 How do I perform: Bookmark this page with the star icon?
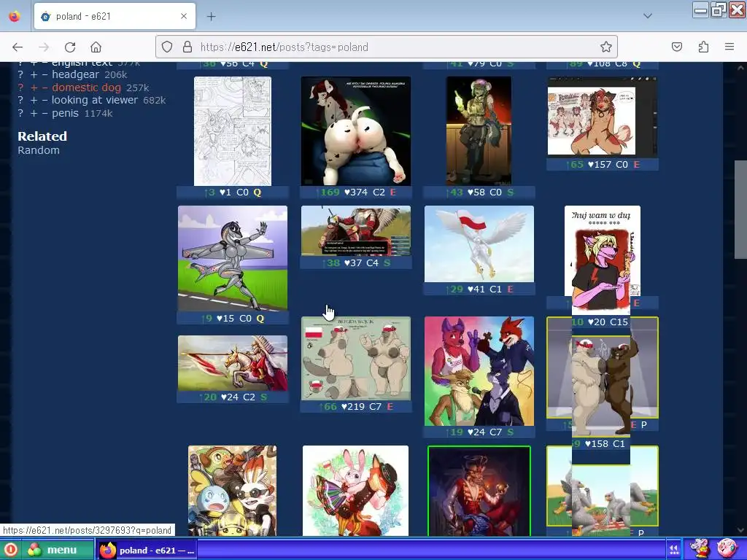[605, 47]
